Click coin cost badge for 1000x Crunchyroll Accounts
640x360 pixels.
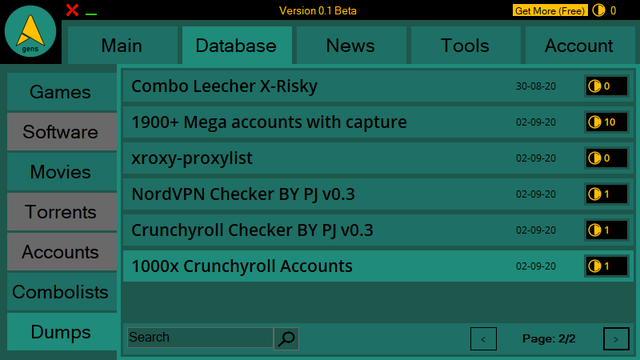coord(606,266)
